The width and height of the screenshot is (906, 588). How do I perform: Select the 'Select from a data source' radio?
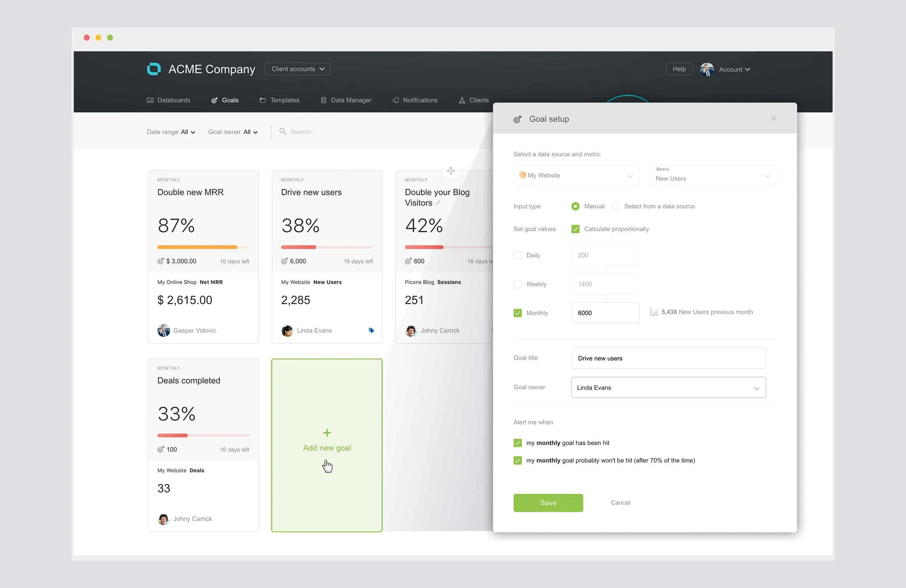[615, 206]
